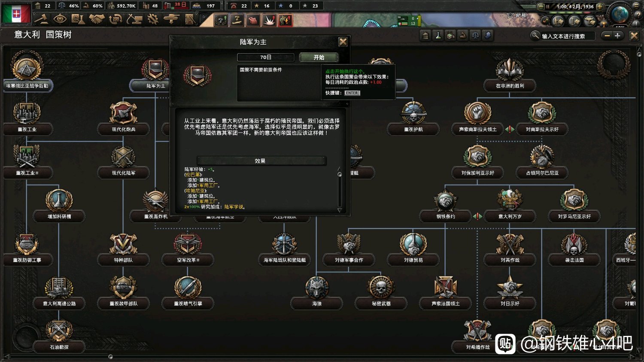Increase game speed with plus button
The image size is (644, 362).
[600, 6]
